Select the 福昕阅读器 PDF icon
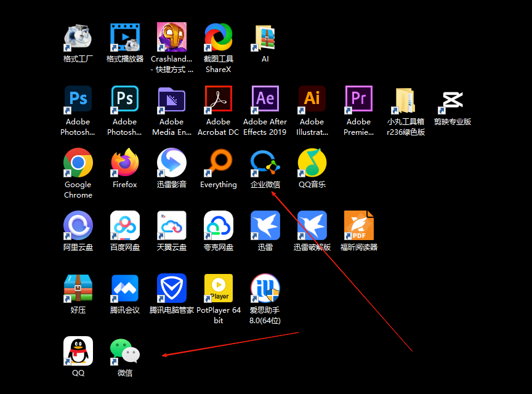The width and height of the screenshot is (532, 394). pos(359,225)
